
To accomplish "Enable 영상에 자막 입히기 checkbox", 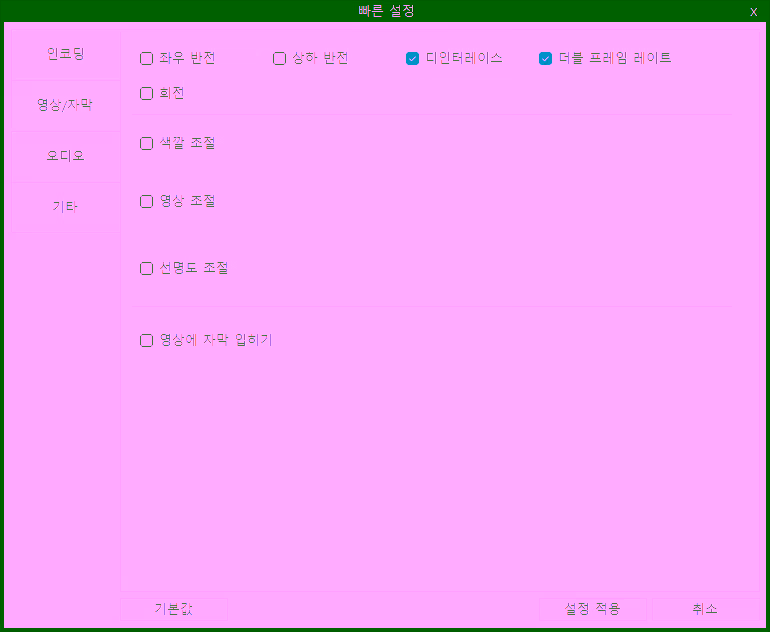I will coord(146,340).
